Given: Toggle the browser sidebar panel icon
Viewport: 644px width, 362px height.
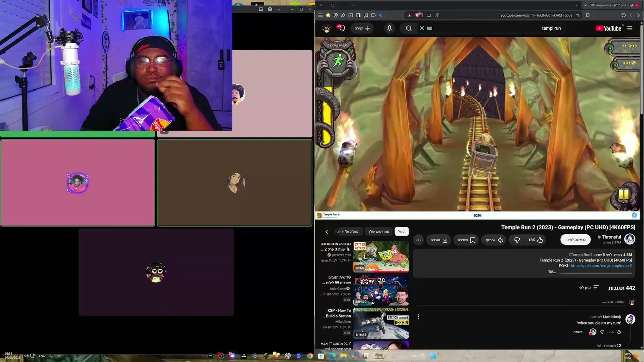Looking at the screenshot, I should coord(358,15).
